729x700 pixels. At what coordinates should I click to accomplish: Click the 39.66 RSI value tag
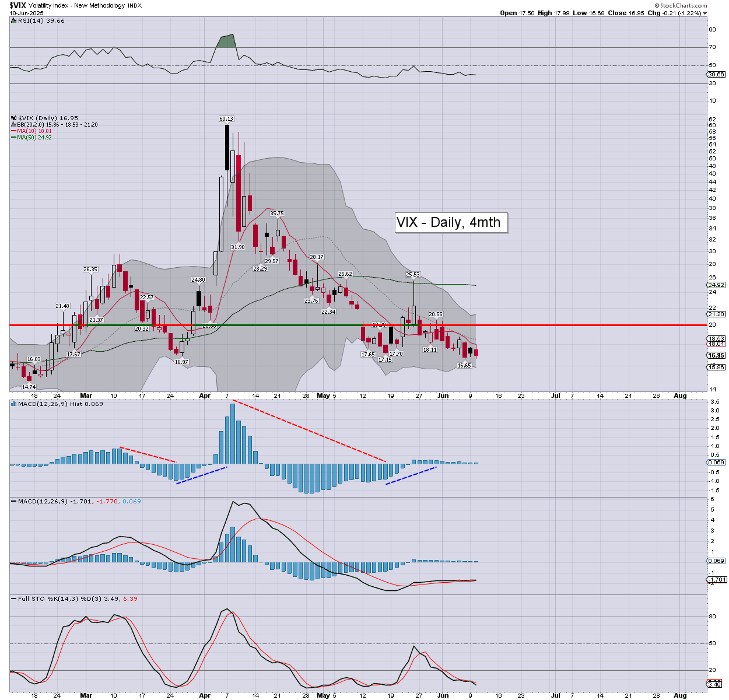(716, 75)
